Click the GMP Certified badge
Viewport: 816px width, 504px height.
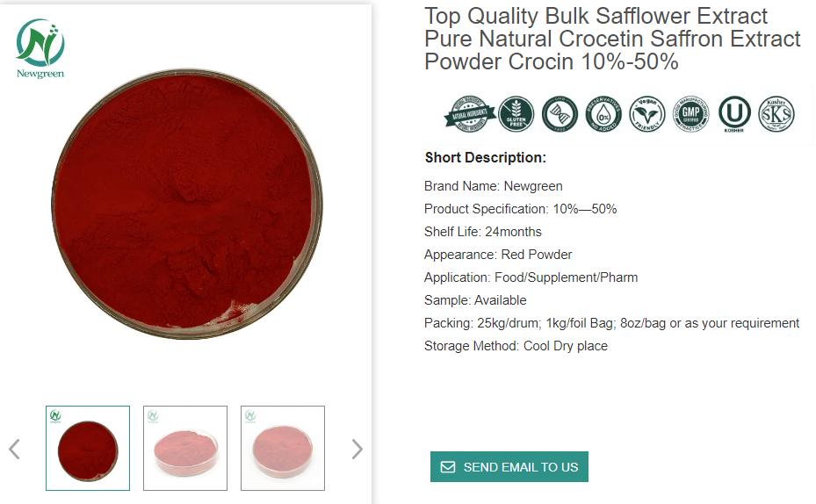click(690, 114)
